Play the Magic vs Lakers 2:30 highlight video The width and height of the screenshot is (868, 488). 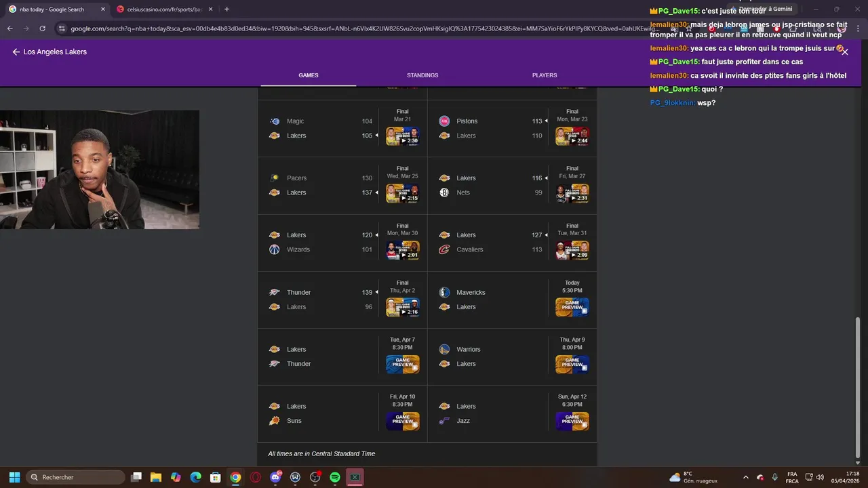(x=403, y=136)
